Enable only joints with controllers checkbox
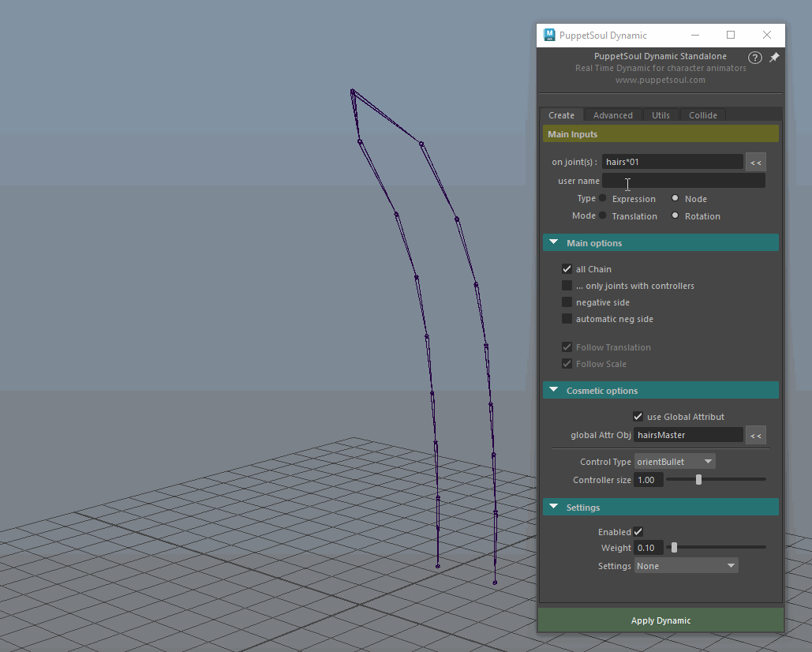Viewport: 812px width, 652px height. [567, 285]
